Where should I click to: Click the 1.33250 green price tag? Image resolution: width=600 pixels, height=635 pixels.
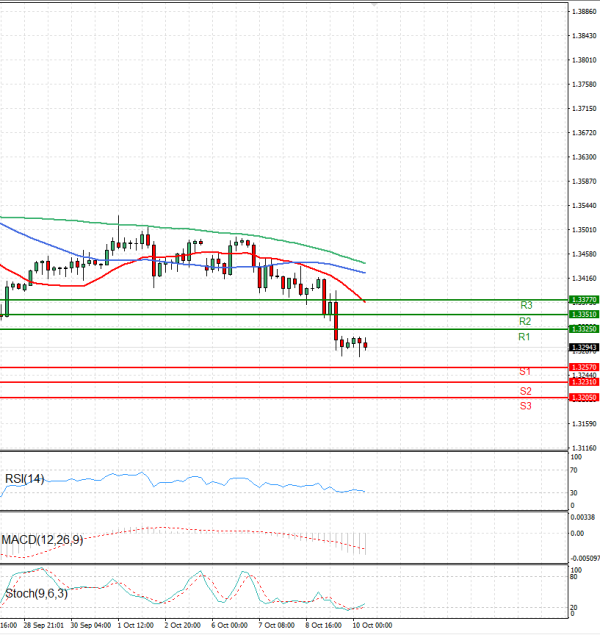(x=583, y=329)
